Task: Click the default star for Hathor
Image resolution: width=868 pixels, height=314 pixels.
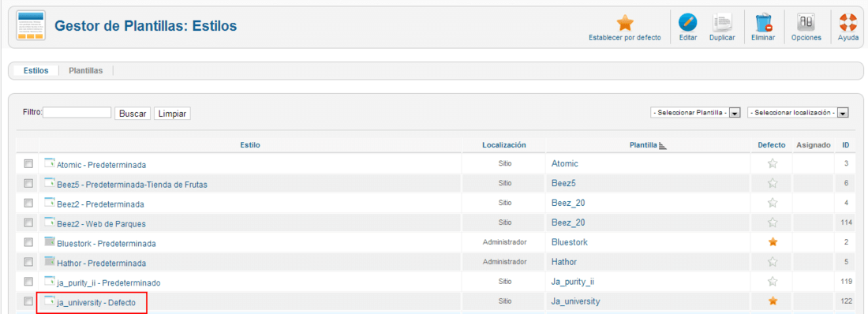Action: [773, 262]
